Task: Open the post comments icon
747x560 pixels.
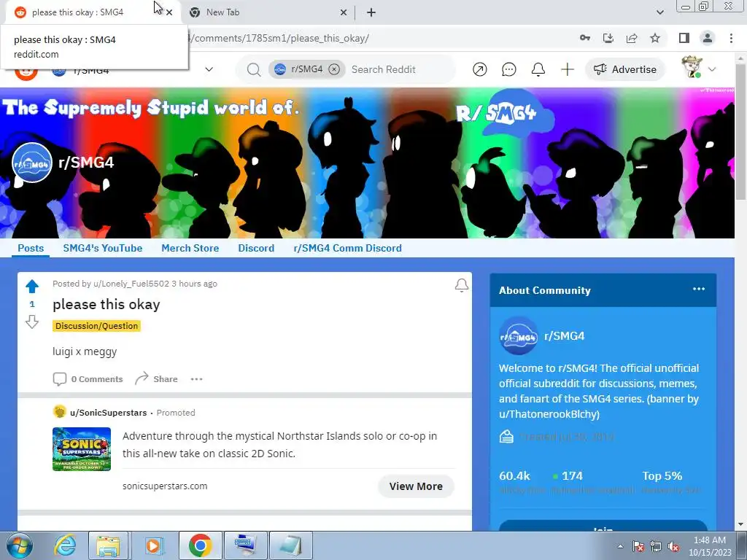Action: click(x=60, y=379)
